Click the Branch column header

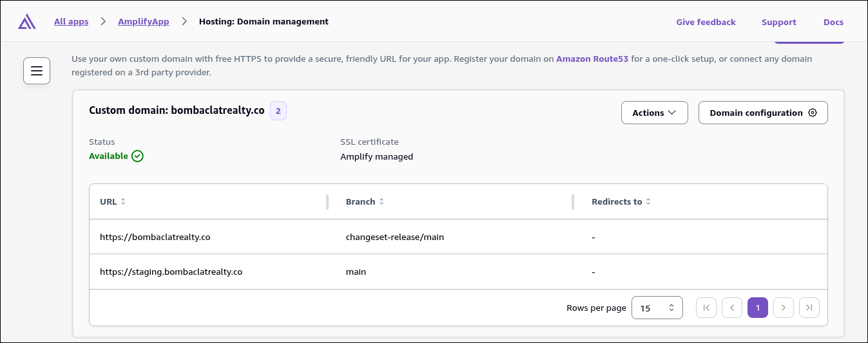tap(361, 201)
